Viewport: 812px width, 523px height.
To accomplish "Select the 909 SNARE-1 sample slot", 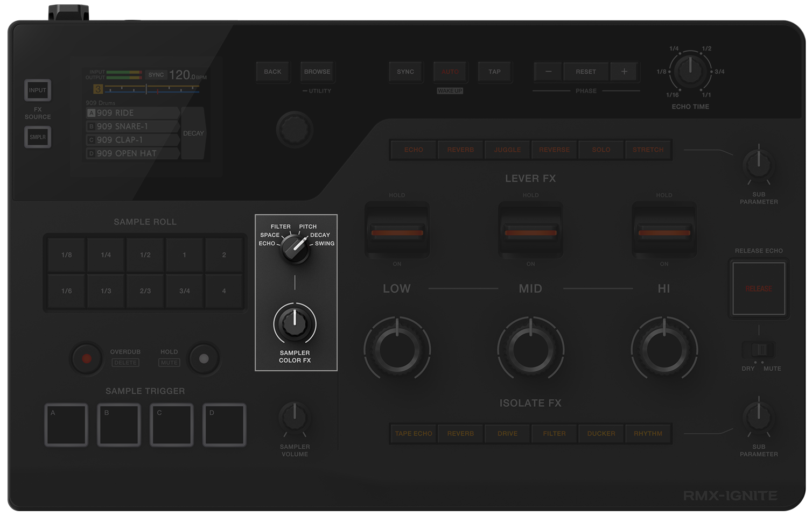I will point(132,126).
